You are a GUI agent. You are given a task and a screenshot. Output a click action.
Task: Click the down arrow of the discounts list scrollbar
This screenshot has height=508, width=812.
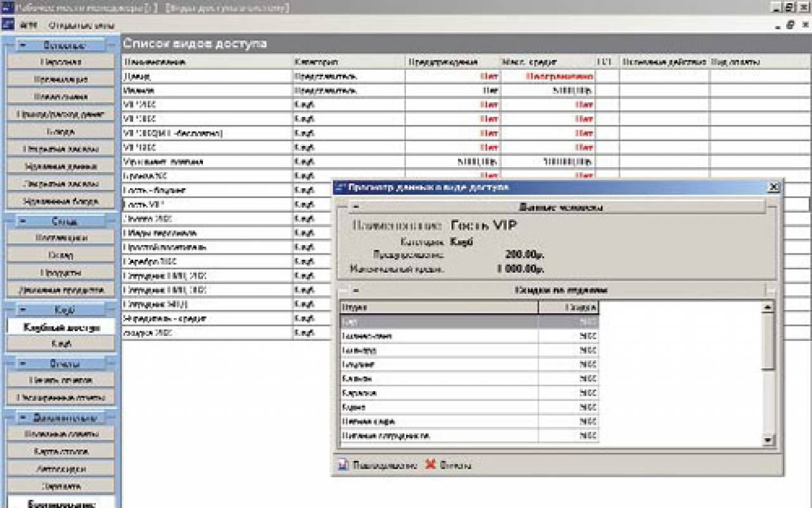click(768, 439)
